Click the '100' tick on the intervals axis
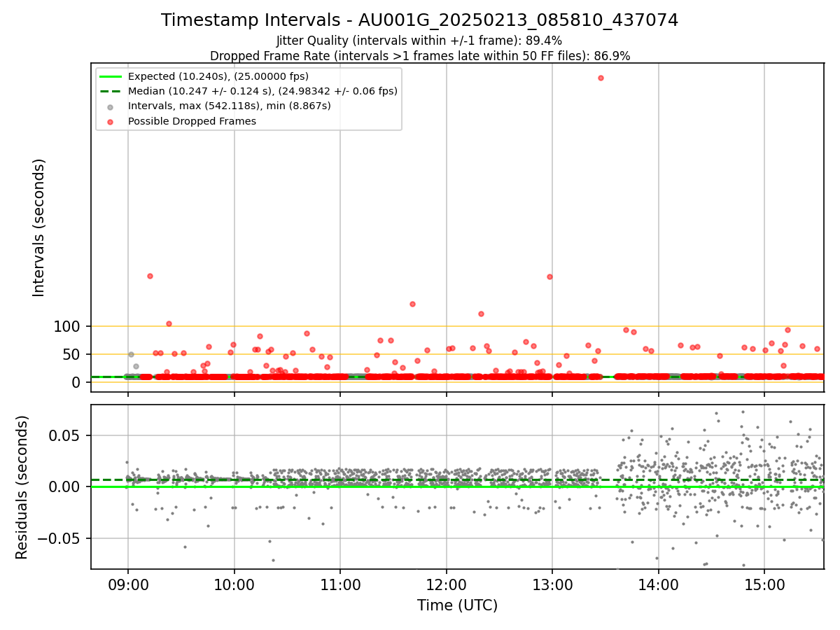This screenshot has height=630, width=840. coord(68,326)
